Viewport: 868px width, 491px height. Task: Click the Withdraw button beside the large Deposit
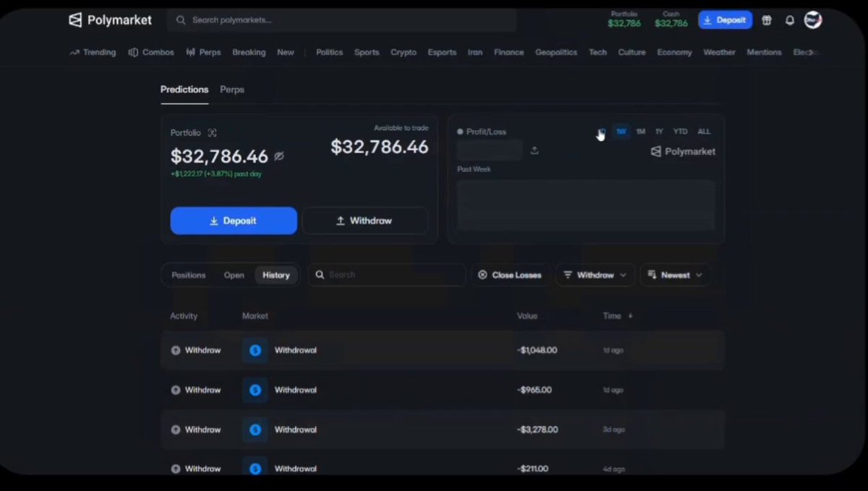pos(365,221)
